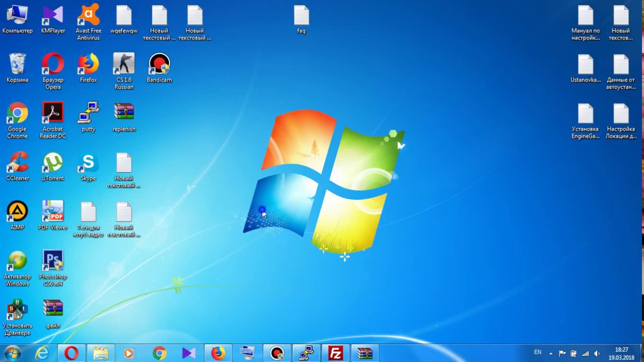Select the Теги для ютуб видео file

(88, 219)
